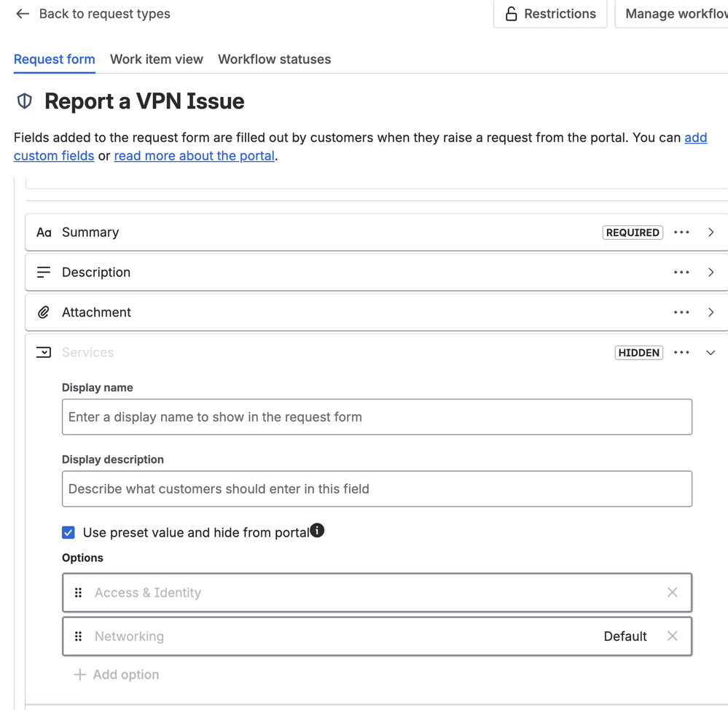Screen dimensions: 728x710
Task: Remove the Access & Identity option
Action: [x=673, y=592]
